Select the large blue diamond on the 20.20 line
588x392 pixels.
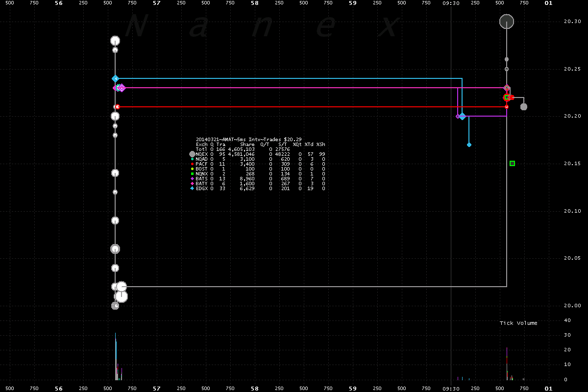click(x=462, y=116)
